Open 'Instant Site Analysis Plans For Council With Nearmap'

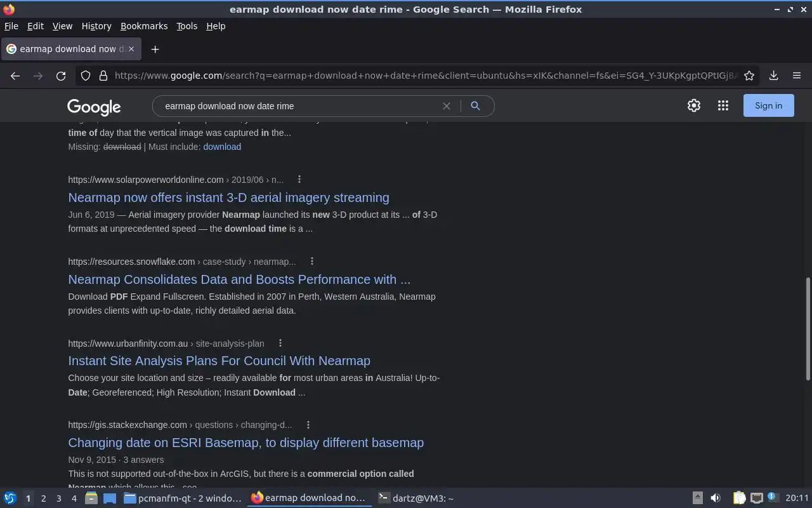tap(219, 361)
